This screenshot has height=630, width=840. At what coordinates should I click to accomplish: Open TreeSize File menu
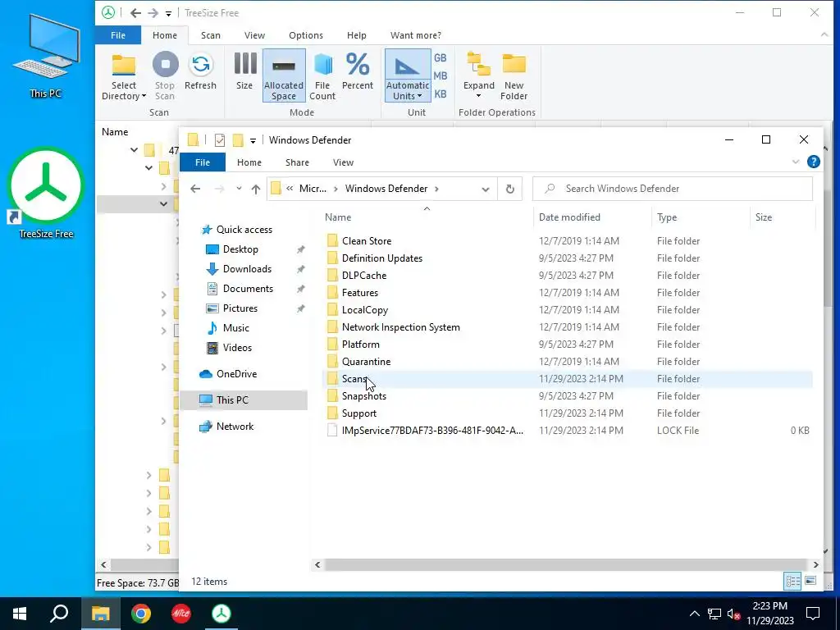click(x=118, y=35)
